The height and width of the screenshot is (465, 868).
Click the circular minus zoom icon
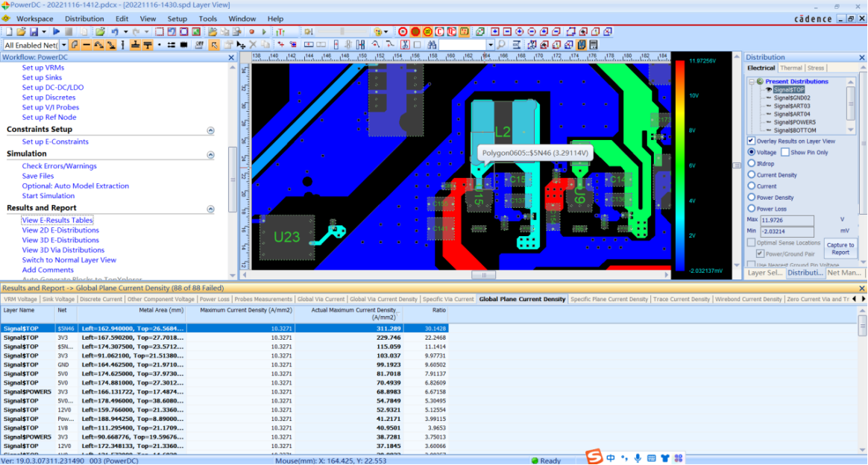click(x=532, y=31)
